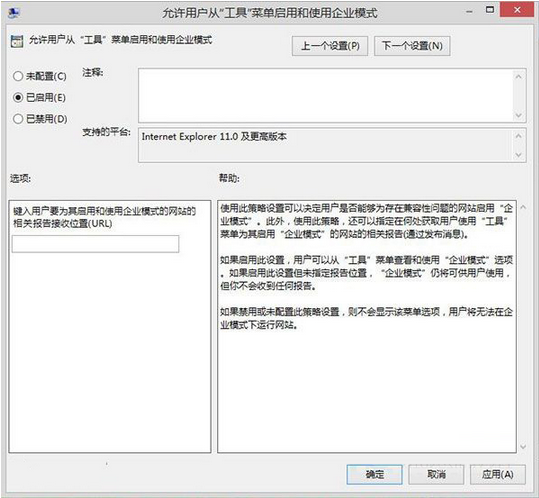Image resolution: width=539 pixels, height=498 pixels.
Task: Apply changes with 应用(A) button
Action: click(497, 475)
